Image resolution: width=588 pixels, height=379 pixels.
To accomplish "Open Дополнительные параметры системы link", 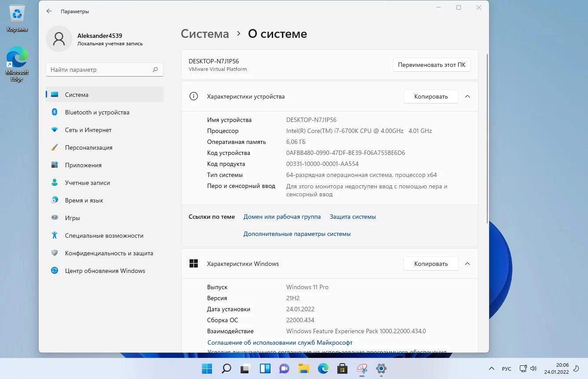I will pyautogui.click(x=297, y=234).
